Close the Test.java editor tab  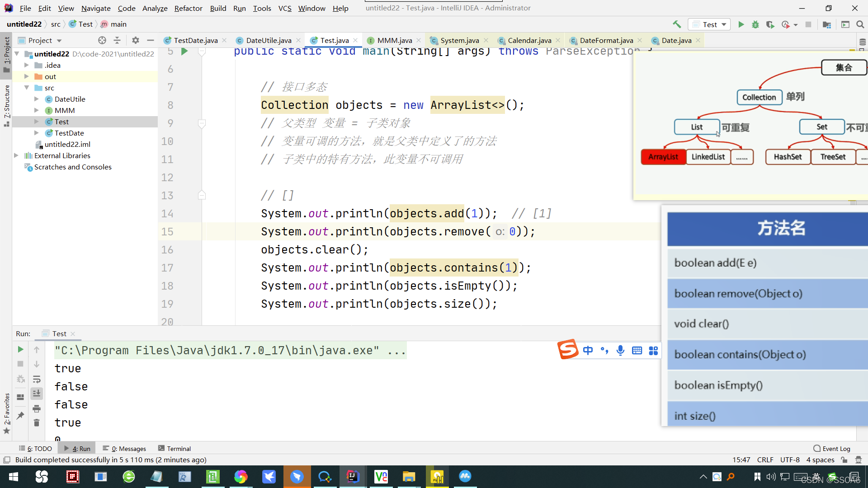(355, 40)
